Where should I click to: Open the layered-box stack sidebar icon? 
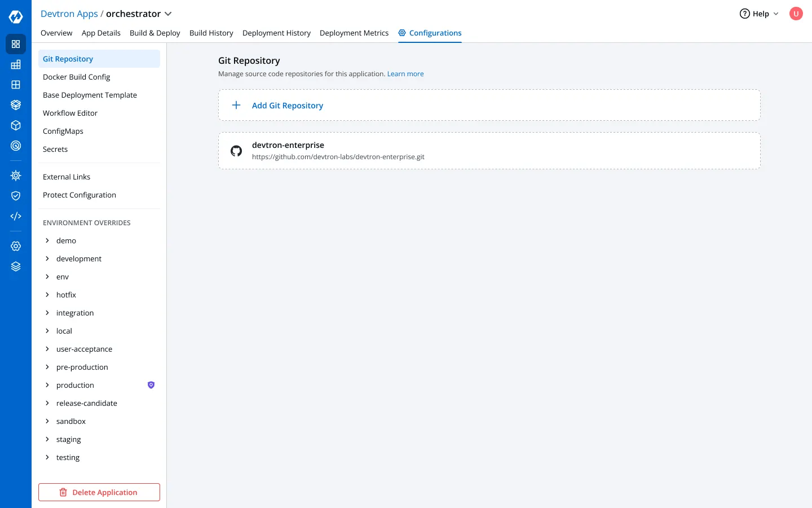coord(16,105)
